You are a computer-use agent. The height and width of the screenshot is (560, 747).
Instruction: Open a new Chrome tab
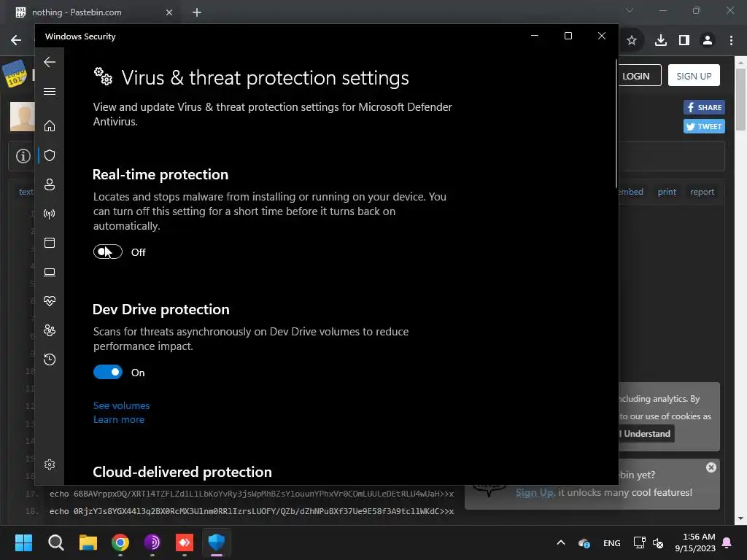tap(197, 12)
